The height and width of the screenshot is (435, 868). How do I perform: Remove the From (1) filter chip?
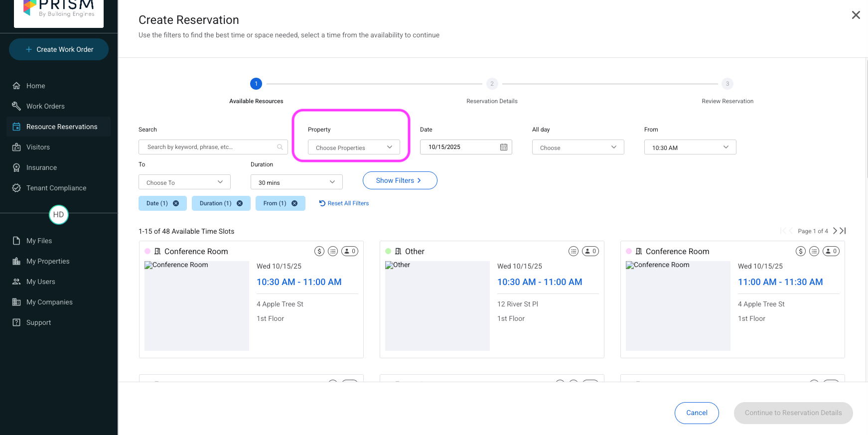click(x=294, y=203)
